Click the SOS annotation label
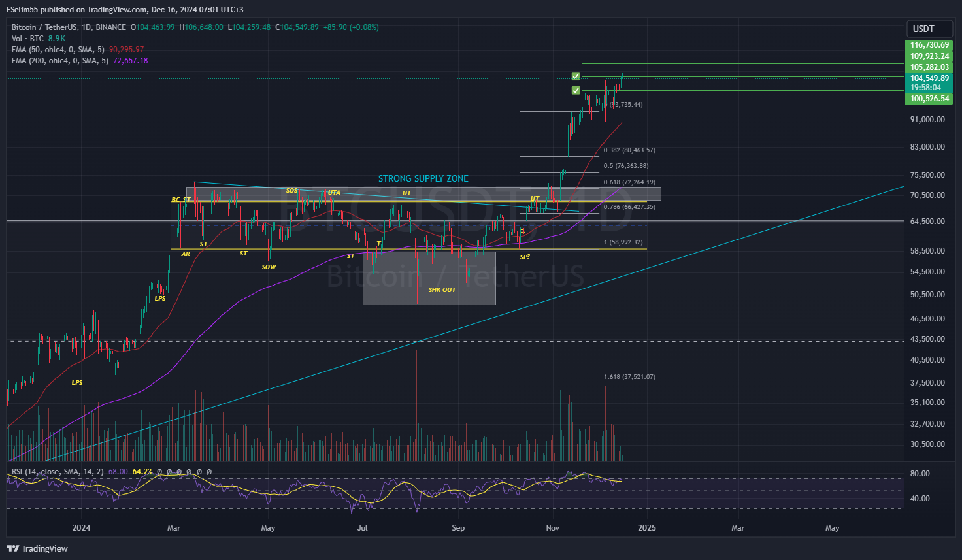This screenshot has width=962, height=560. pyautogui.click(x=291, y=191)
